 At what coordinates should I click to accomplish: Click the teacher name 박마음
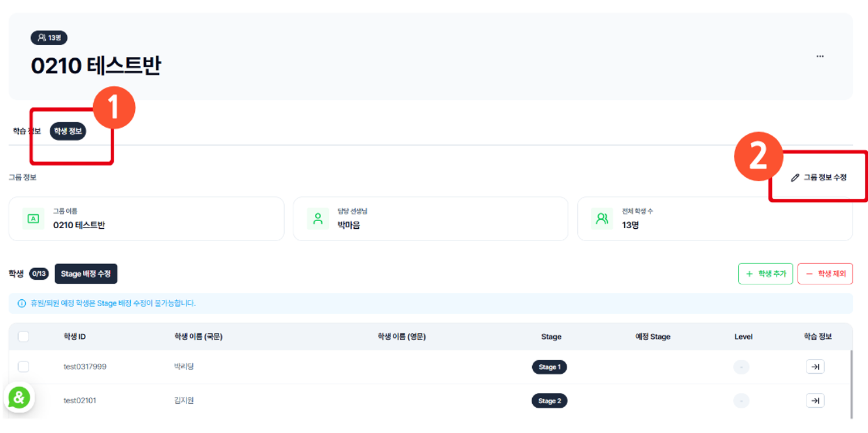click(349, 225)
